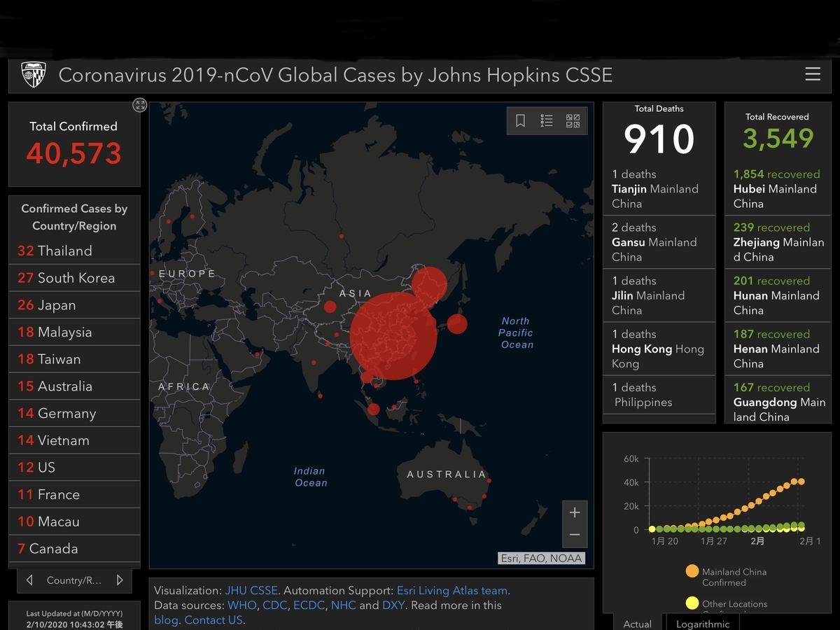Switch to the Actual chart tab
This screenshot has width=840, height=630.
[637, 623]
